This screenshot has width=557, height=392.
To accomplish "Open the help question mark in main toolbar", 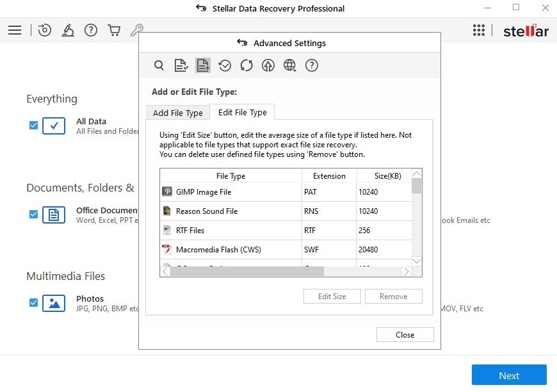I will pos(90,30).
